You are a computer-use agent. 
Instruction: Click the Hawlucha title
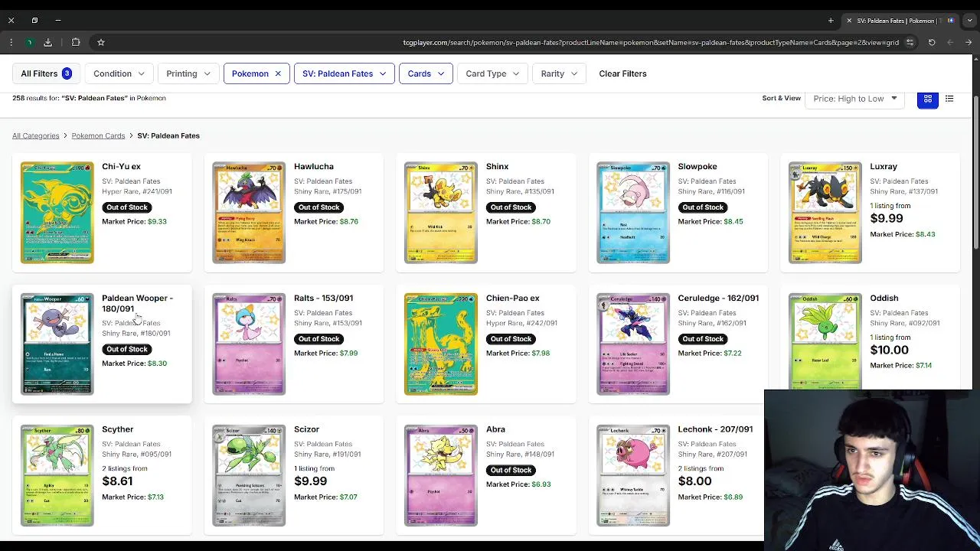[314, 166]
